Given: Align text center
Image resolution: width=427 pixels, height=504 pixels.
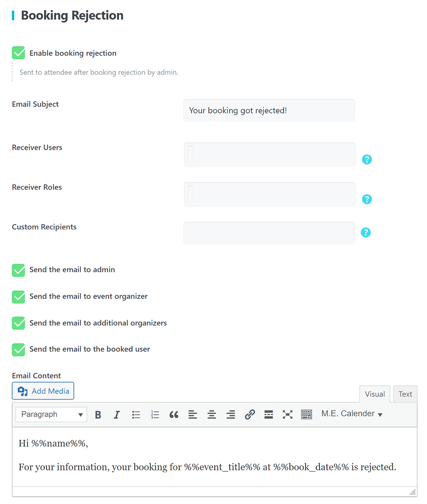Looking at the screenshot, I should [x=211, y=415].
